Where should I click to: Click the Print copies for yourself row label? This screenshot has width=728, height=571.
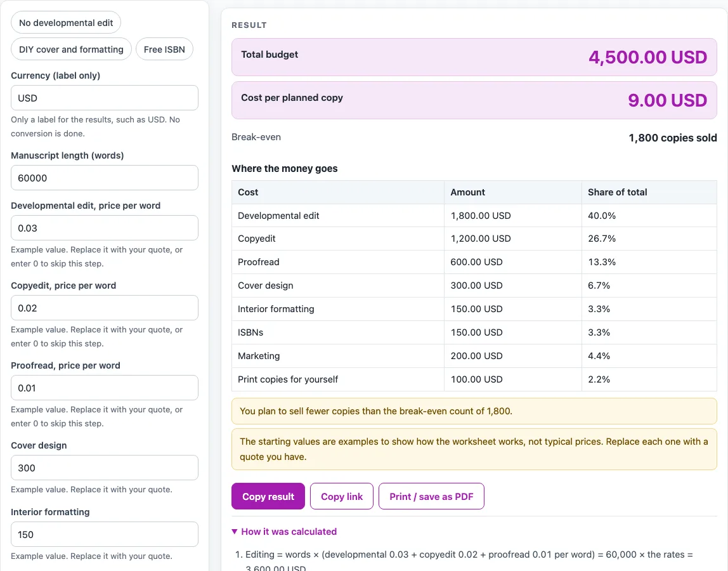coord(288,379)
